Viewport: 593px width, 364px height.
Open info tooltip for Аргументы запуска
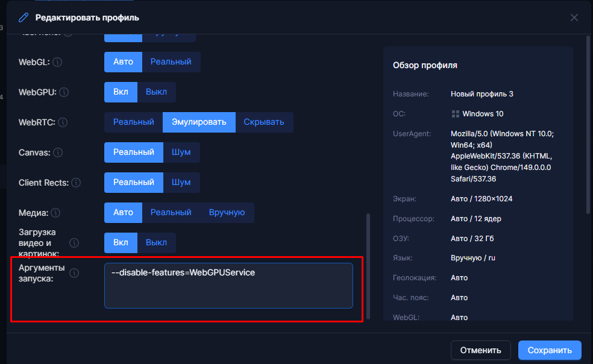74,273
